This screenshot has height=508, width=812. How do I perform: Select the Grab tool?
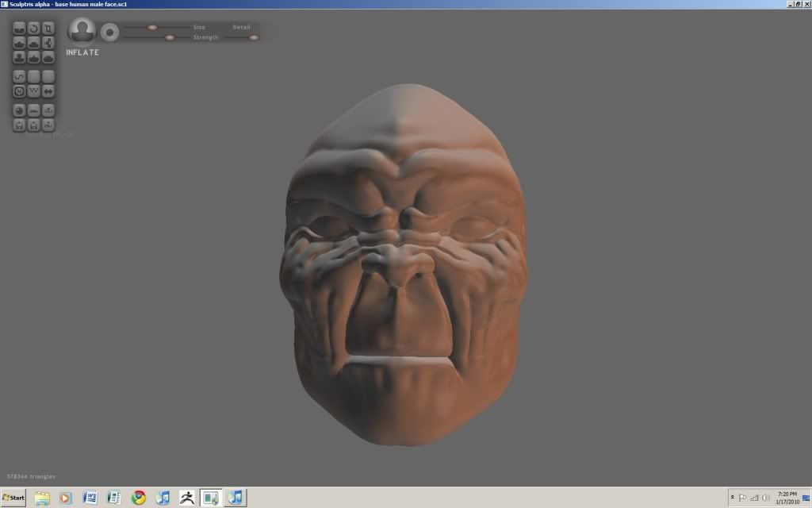48,43
